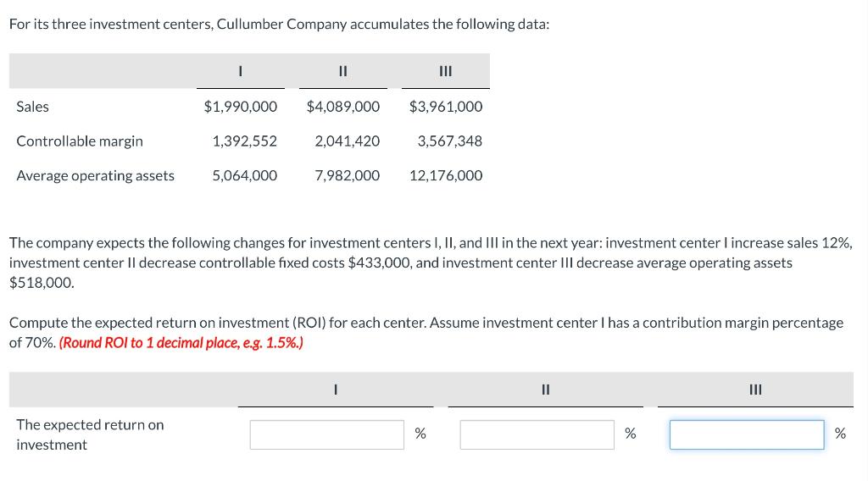The height and width of the screenshot is (481, 868).
Task: Select the 12,176,000 operating assets value
Action: pyautogui.click(x=446, y=176)
